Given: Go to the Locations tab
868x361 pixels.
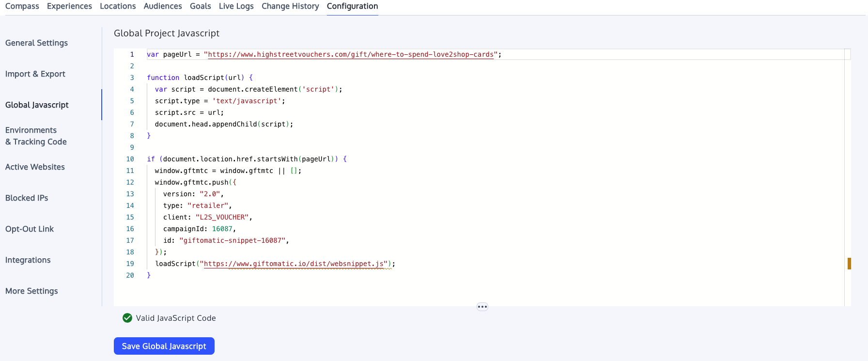Looking at the screenshot, I should [x=118, y=6].
